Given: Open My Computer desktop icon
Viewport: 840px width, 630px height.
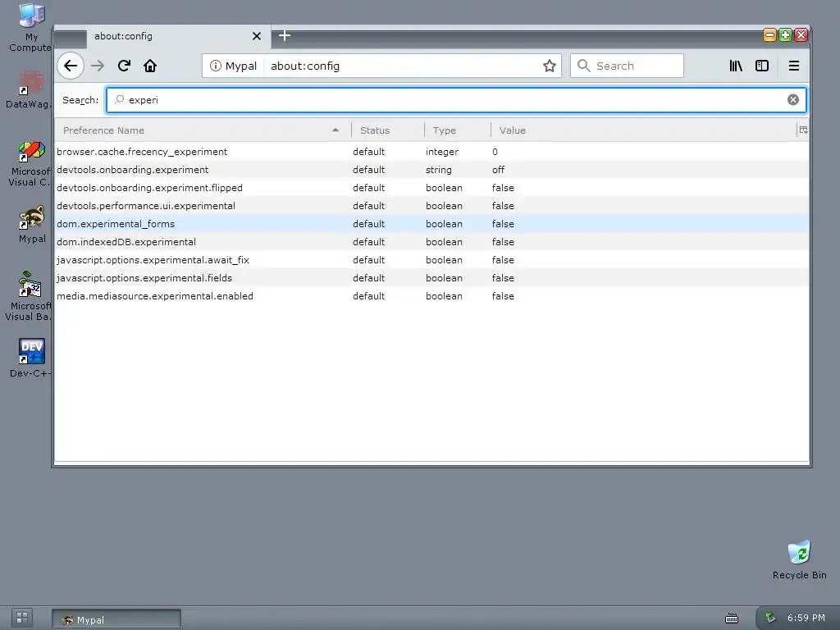Looking at the screenshot, I should 31,28.
